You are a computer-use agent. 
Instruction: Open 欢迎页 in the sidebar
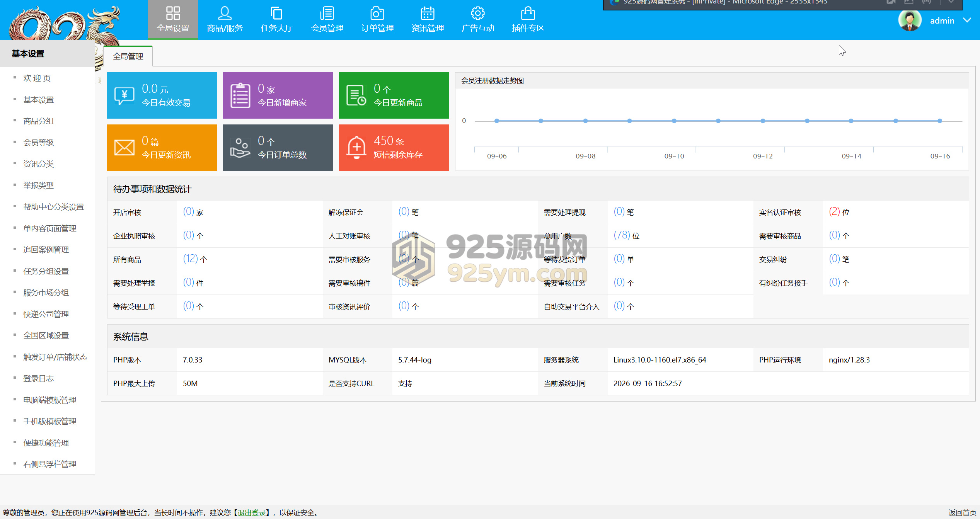click(x=37, y=78)
